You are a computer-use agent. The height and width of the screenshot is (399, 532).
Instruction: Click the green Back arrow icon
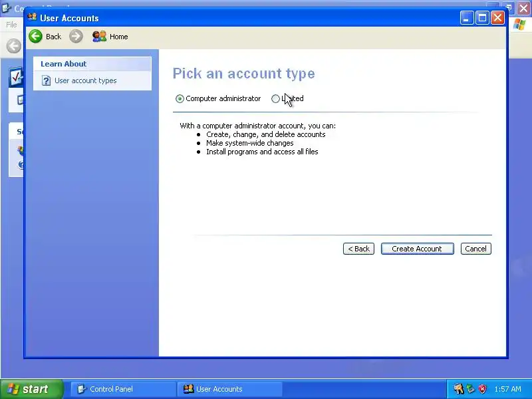pyautogui.click(x=36, y=37)
